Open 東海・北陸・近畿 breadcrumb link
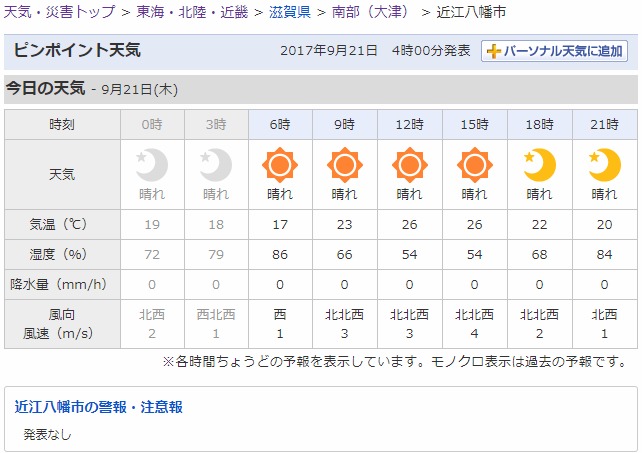642x453 pixels. tap(192, 11)
